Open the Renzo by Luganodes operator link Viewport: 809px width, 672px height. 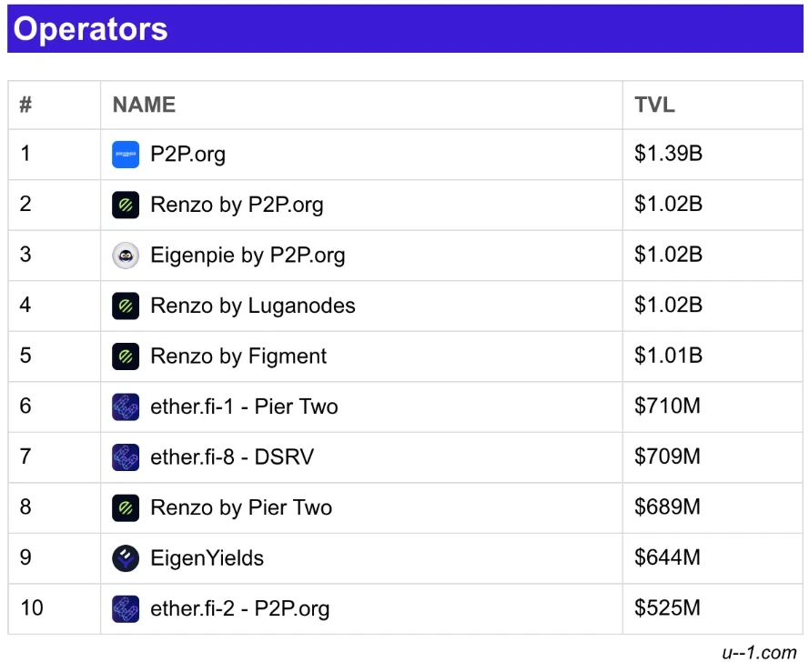252,306
